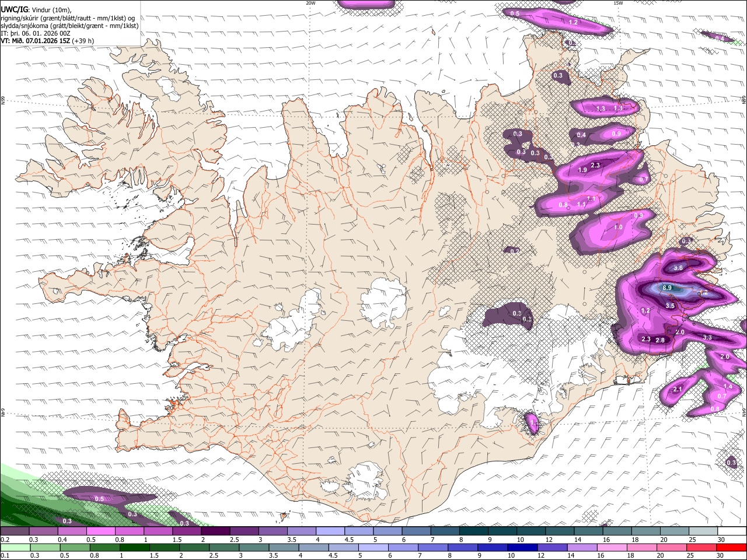Image resolution: width=747 pixels, height=560 pixels.
Task: Select top-row dark purple swatch labeled 2
Action: coord(215,531)
